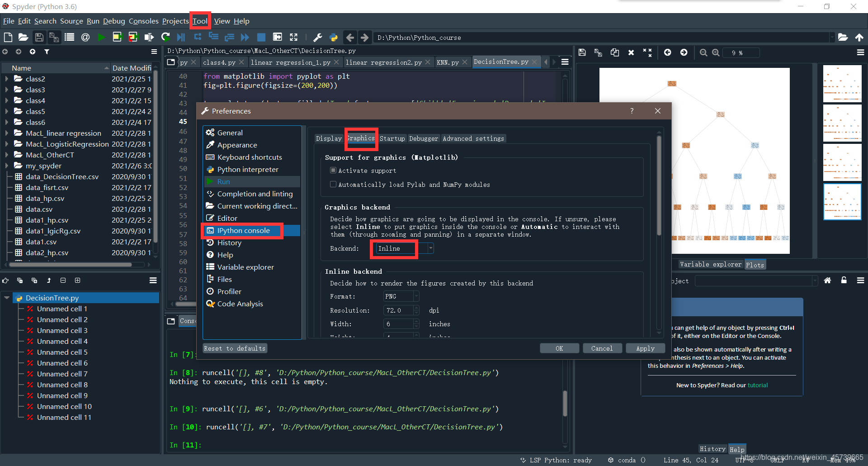
Task: Remove the current plot with the X icon
Action: [x=631, y=52]
